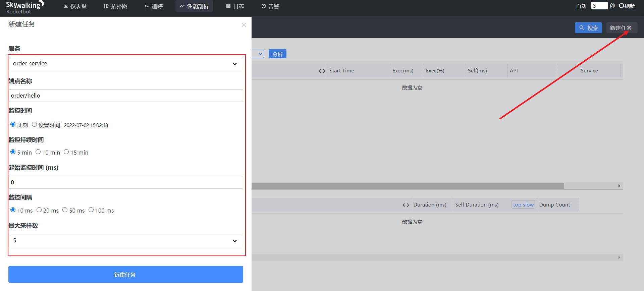Viewport: 644px width, 291px height.
Task: Open the 最大采样数 dropdown
Action: click(126, 240)
